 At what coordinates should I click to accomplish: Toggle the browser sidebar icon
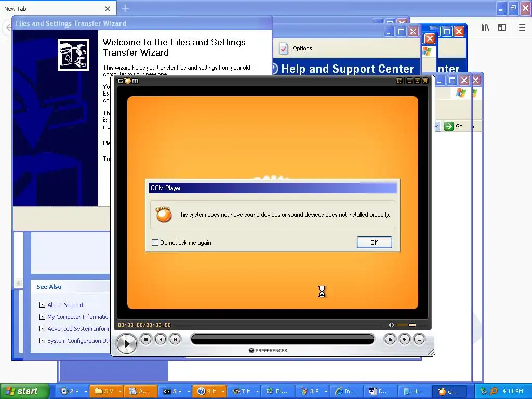point(502,28)
